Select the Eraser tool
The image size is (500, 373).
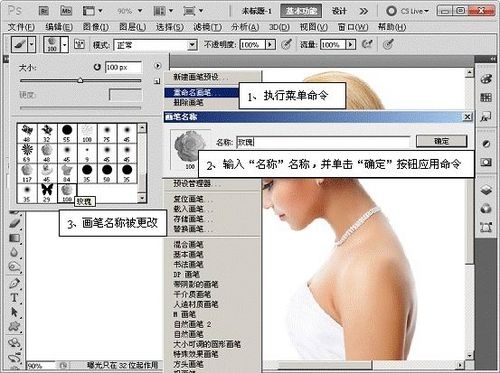14,223
